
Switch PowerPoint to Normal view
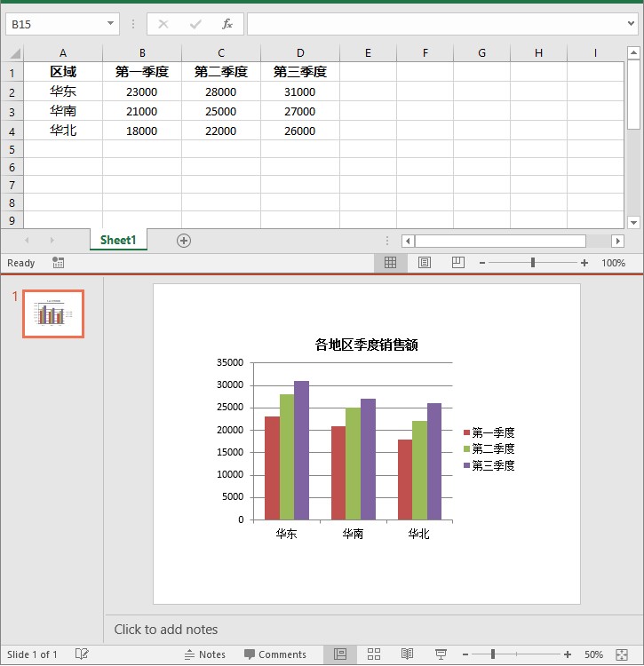point(340,654)
